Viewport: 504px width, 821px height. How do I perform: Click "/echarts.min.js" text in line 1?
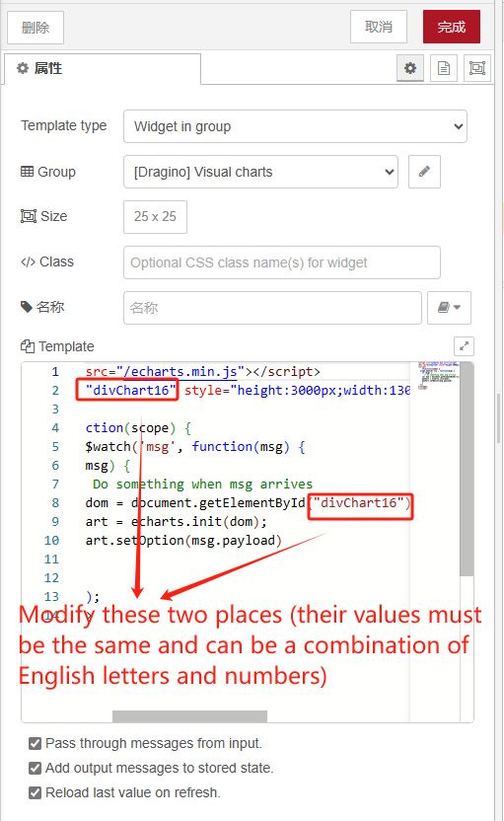pyautogui.click(x=180, y=372)
